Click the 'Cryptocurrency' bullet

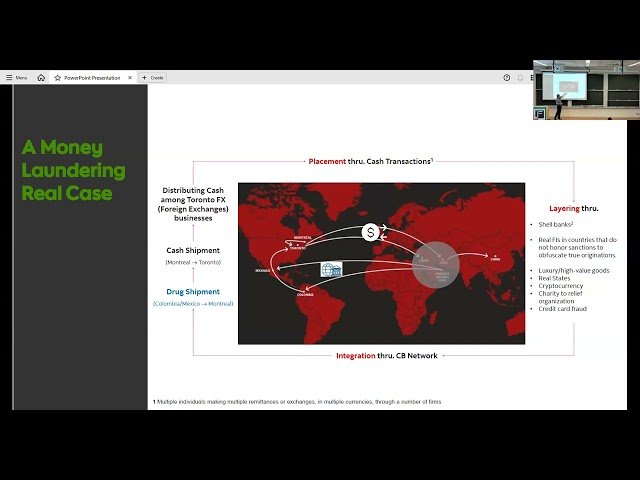[x=560, y=286]
